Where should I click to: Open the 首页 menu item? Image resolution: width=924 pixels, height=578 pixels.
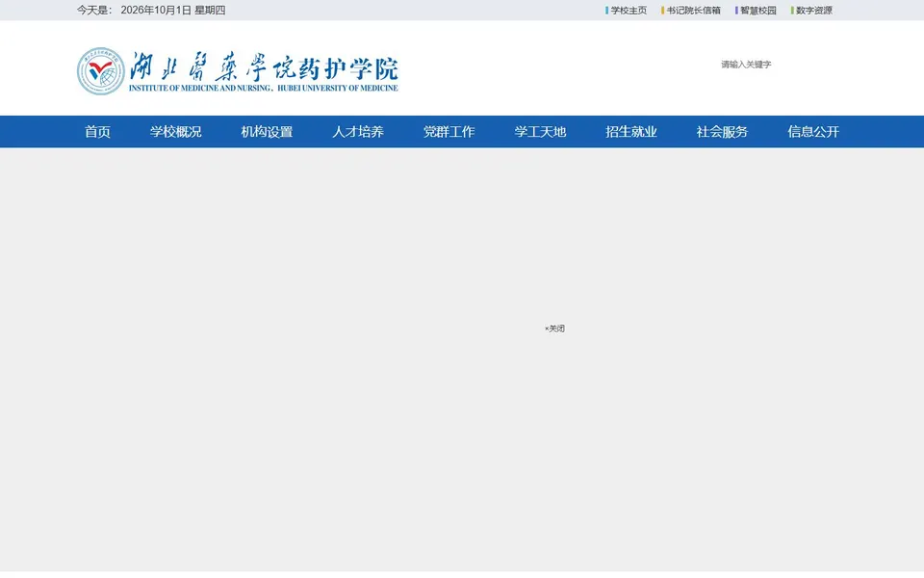point(97,132)
